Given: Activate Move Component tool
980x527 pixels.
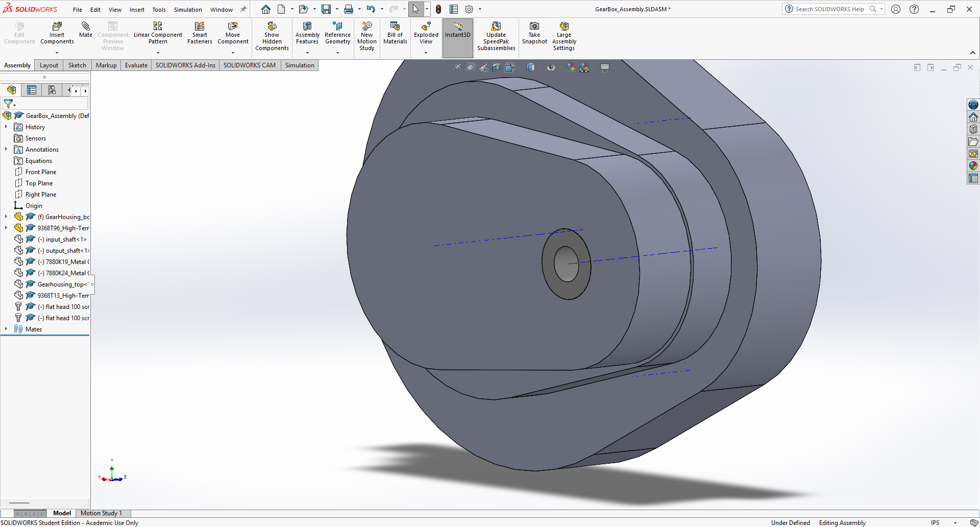Looking at the screenshot, I should coord(233,34).
